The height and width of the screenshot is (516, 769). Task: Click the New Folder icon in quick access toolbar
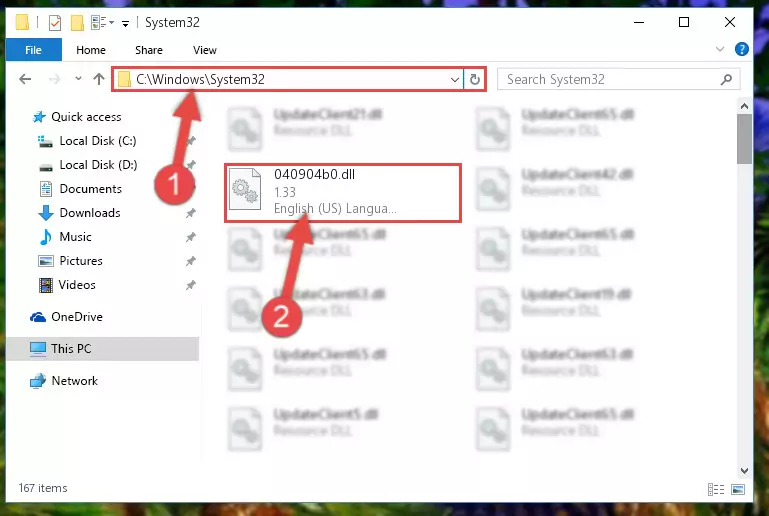coord(77,23)
